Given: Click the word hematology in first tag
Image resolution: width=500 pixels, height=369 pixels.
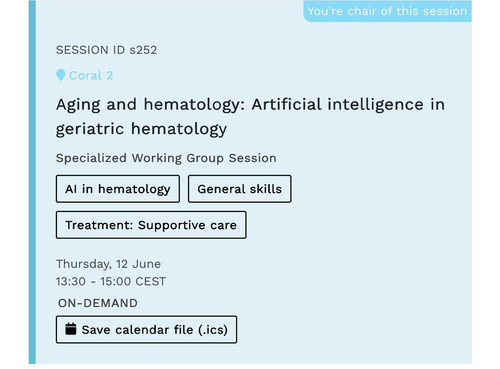Looking at the screenshot, I should [134, 189].
